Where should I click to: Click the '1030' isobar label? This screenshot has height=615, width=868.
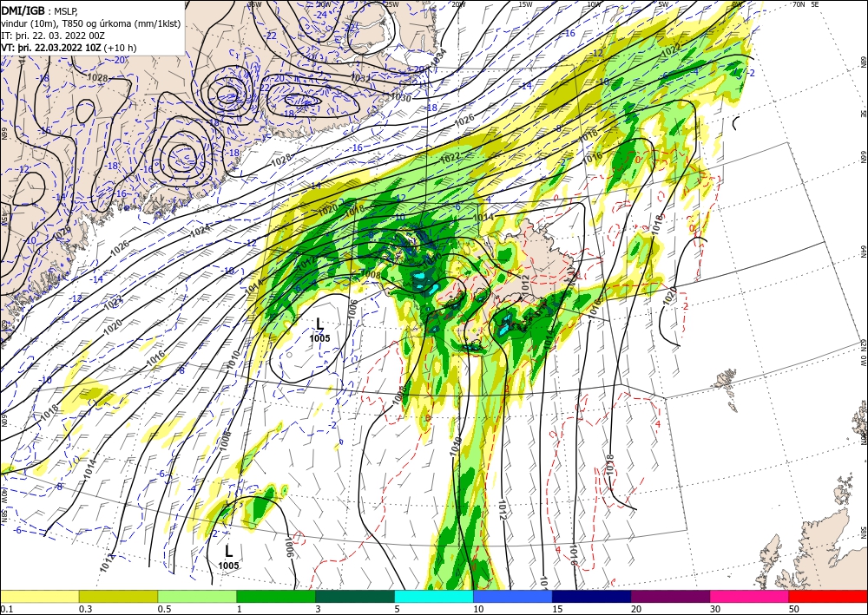pyautogui.click(x=401, y=97)
